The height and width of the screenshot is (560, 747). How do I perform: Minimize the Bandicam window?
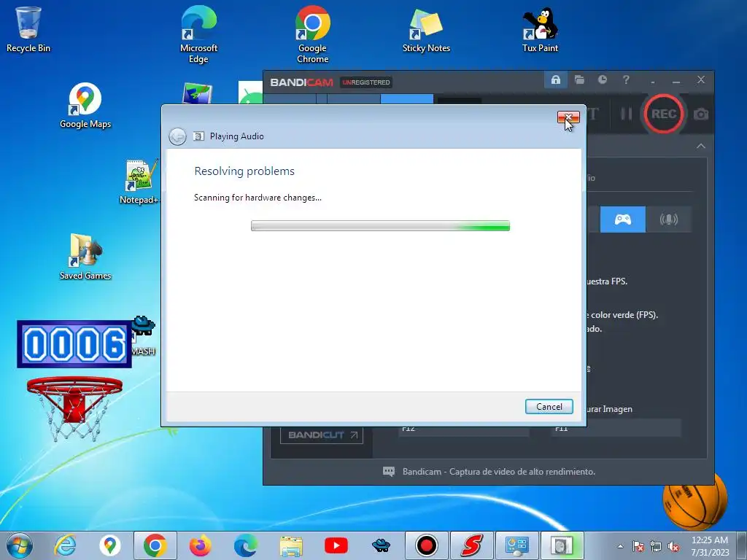point(676,80)
